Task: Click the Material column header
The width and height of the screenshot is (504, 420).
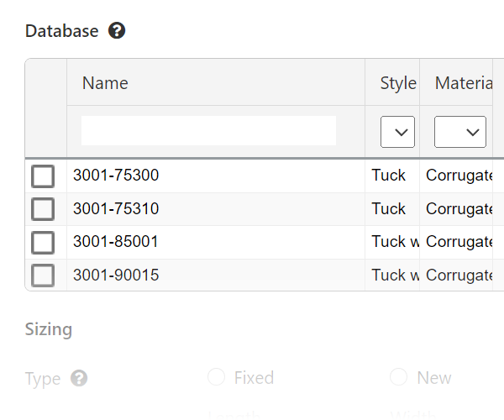Action: coord(464,82)
